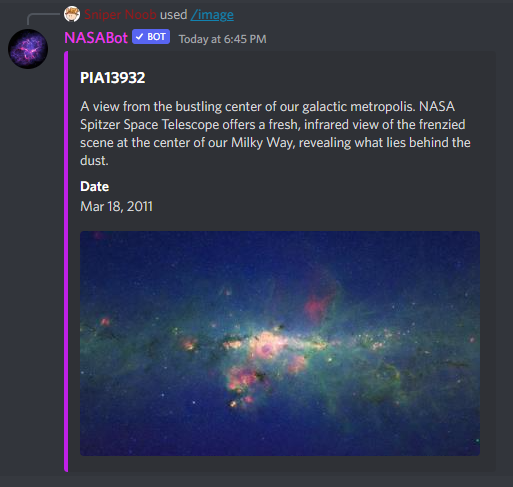Click the timestamp Today at 6:45 PM
This screenshot has height=487, width=513.
(223, 39)
